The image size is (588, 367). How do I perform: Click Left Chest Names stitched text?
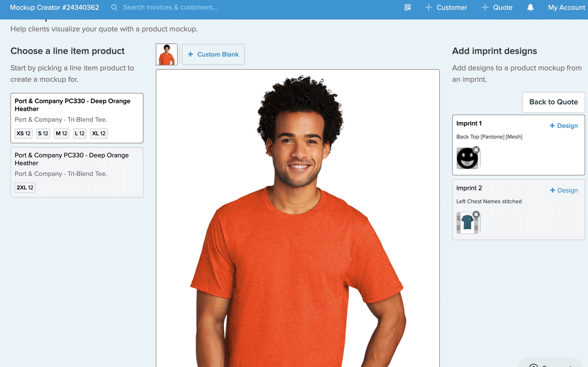click(x=489, y=202)
